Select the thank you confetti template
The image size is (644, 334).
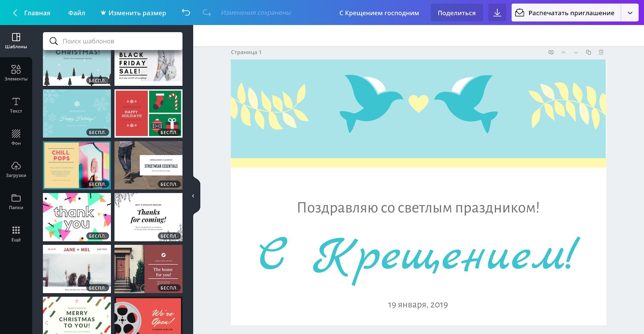[77, 217]
